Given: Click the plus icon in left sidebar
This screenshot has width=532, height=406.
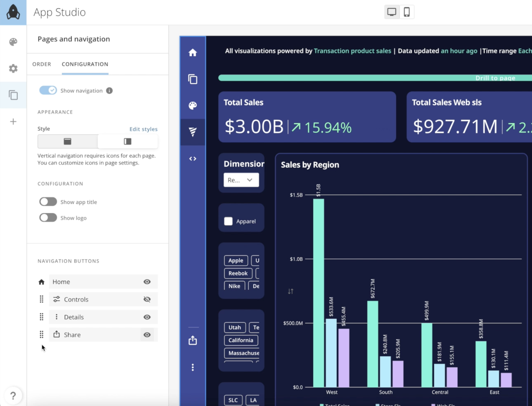Looking at the screenshot, I should tap(13, 122).
